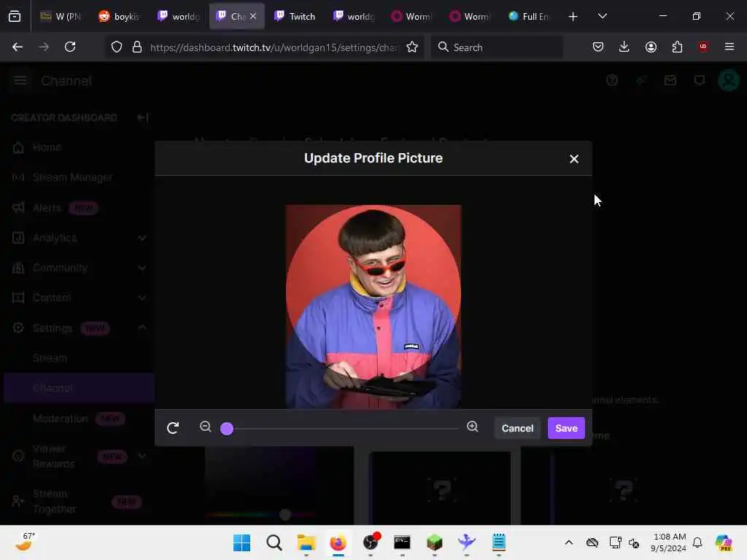Viewport: 747px width, 560px height.
Task: Close the Update Profile Picture dialog
Action: click(x=573, y=159)
